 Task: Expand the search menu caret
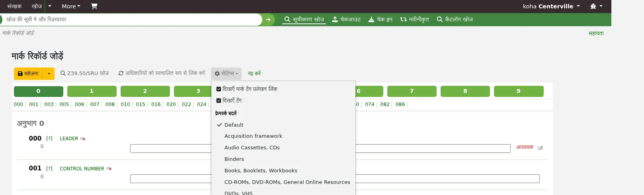pos(50,6)
